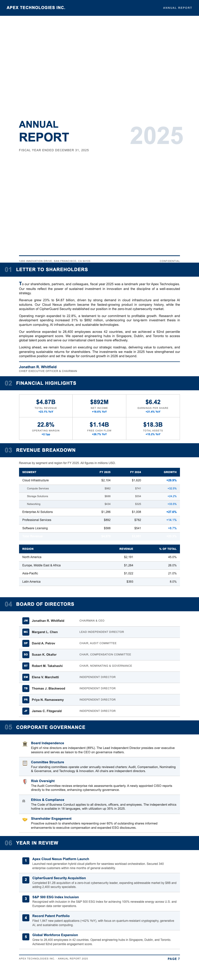Click the $892M Net Income figure

(99, 402)
